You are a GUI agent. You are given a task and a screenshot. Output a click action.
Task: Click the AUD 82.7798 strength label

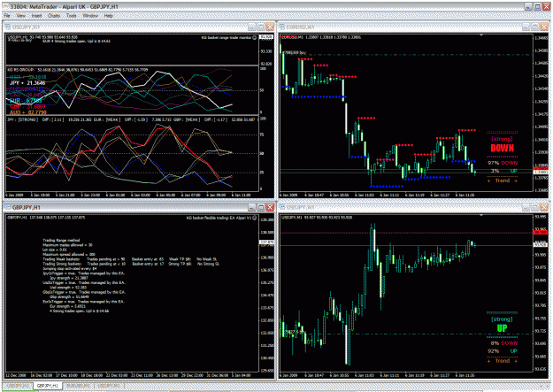28,112
